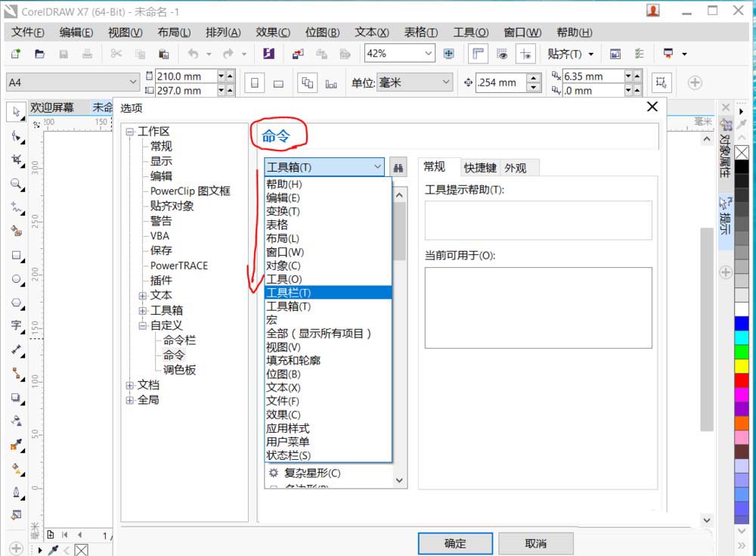Pick the yellow swatch in palette
Image resolution: width=756 pixels, height=556 pixels.
pos(742,366)
